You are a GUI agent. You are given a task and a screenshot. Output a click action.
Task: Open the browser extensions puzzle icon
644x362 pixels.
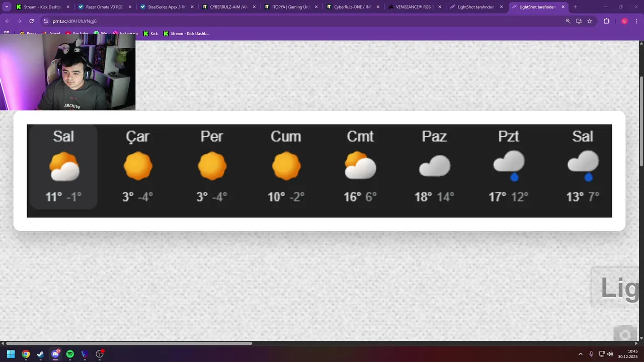point(606,21)
